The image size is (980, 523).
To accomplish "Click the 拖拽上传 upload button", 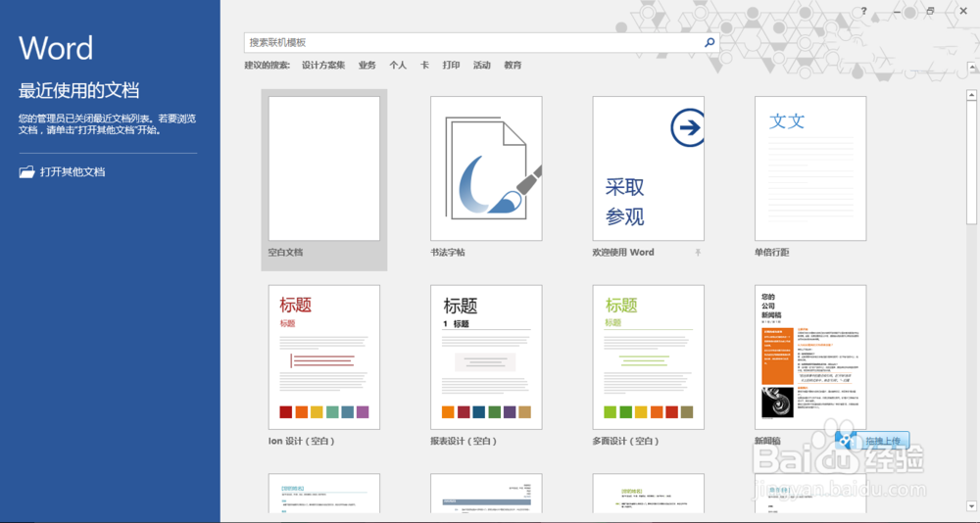I will (x=872, y=441).
